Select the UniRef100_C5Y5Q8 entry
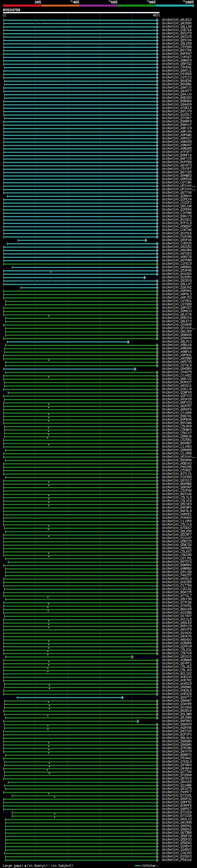The height and width of the screenshot is (868, 197). point(177,47)
